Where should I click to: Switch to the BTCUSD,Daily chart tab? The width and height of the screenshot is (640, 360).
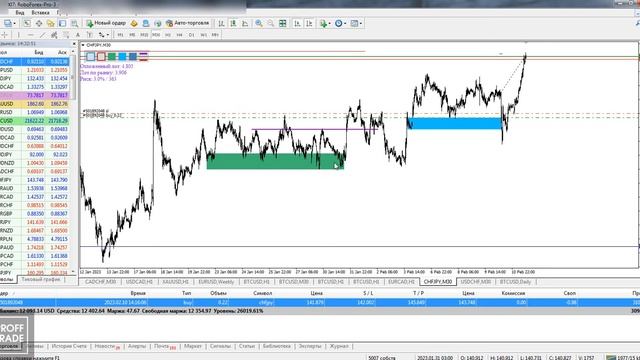coord(516,282)
